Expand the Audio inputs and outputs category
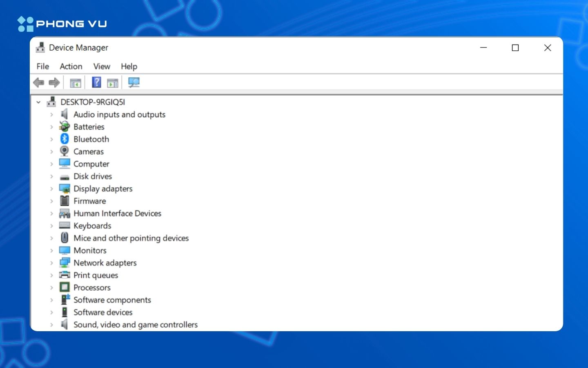 51,114
